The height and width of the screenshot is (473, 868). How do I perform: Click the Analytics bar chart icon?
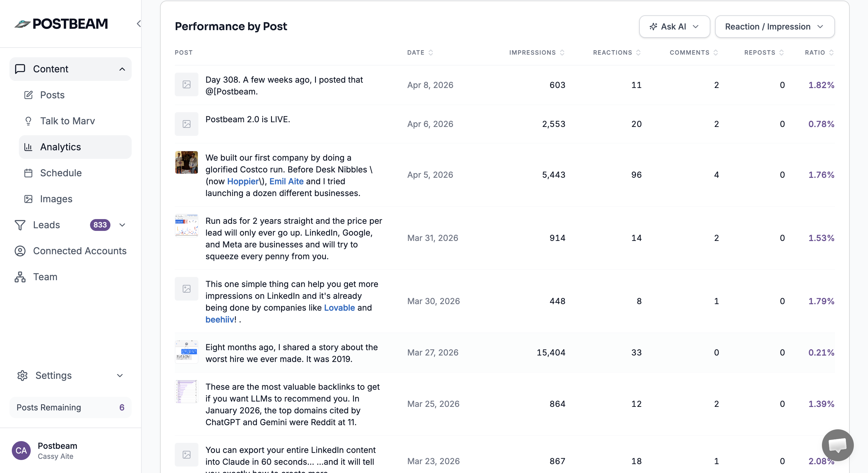tap(29, 147)
